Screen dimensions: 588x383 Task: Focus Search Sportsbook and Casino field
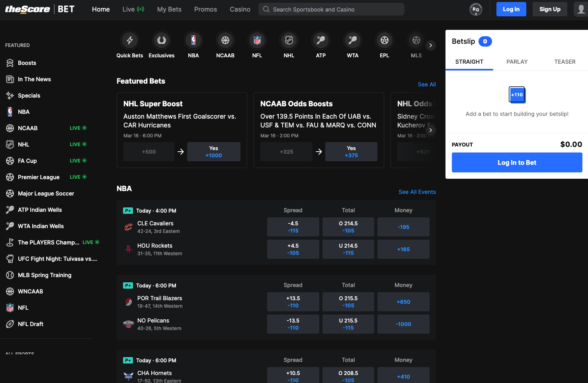[331, 9]
